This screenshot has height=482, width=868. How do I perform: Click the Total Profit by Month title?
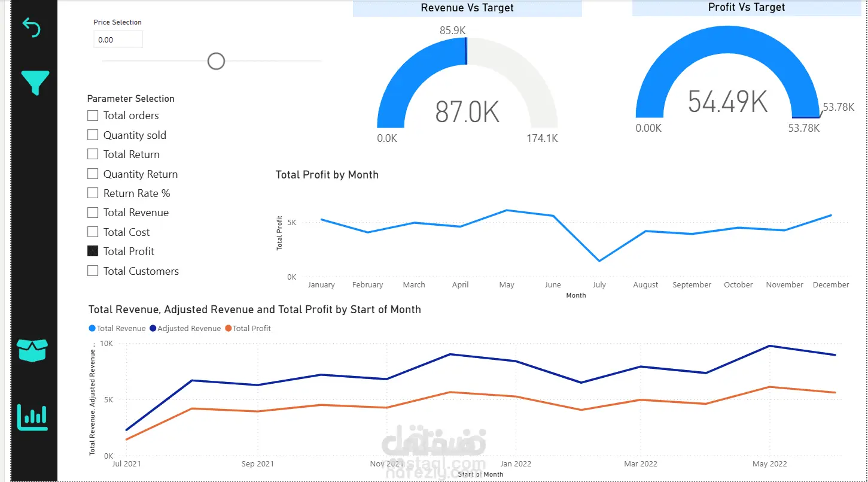(327, 175)
